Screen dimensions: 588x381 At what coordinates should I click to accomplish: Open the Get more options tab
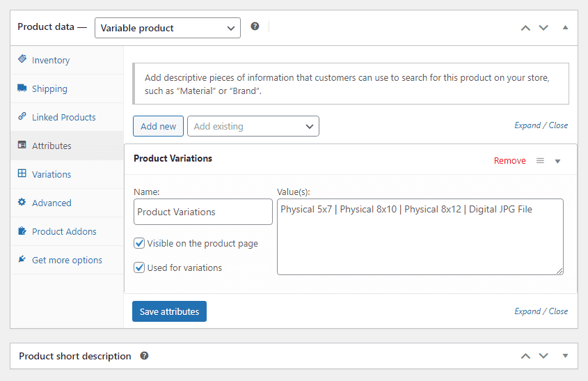pyautogui.click(x=67, y=260)
